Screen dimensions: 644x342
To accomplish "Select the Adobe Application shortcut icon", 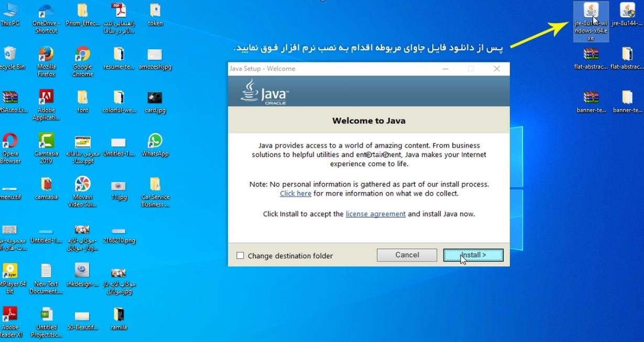I will [46, 105].
